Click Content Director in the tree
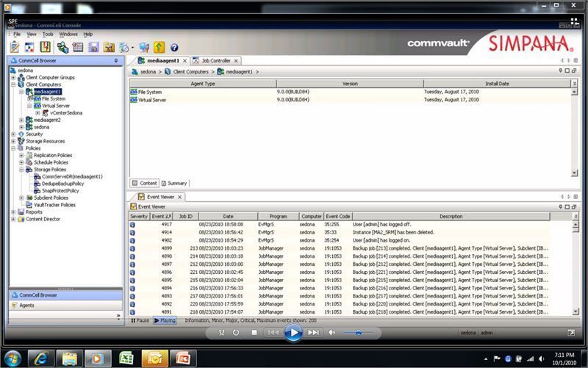This screenshot has height=368, width=588. [43, 219]
